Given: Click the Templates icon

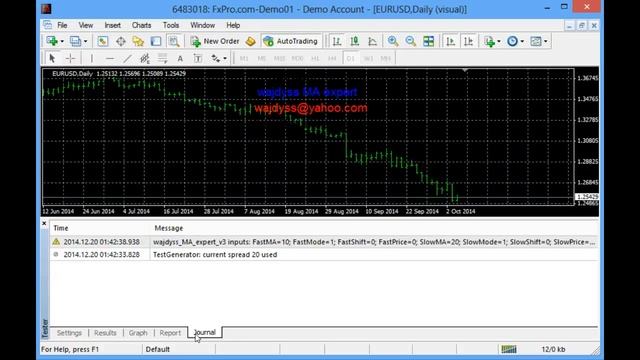Looking at the screenshot, I should coord(536,41).
